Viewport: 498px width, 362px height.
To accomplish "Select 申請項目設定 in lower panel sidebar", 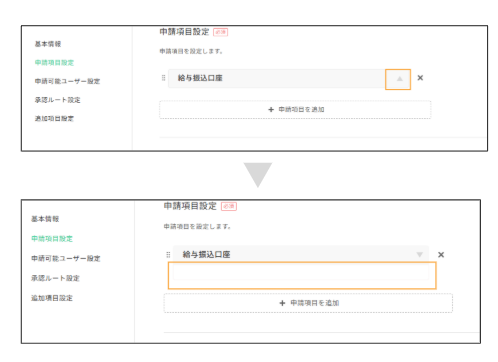I will pyautogui.click(x=52, y=239).
